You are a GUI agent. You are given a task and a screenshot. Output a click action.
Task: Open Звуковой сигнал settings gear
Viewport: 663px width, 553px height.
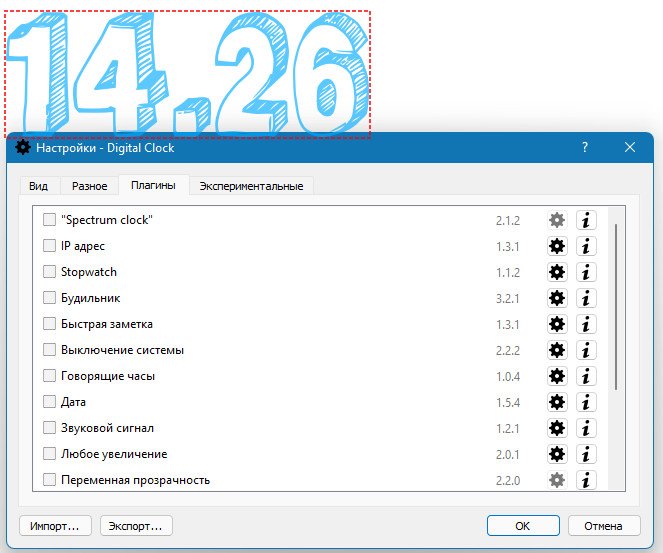pos(557,428)
